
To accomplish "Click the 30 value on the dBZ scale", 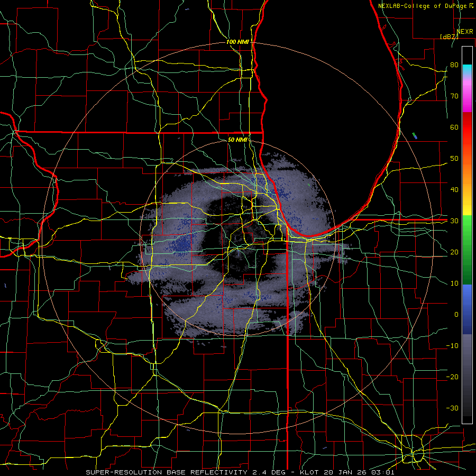I will (454, 221).
